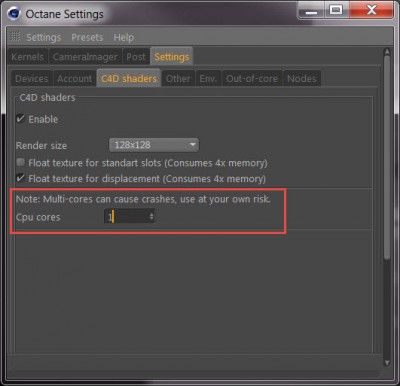
Task: Open the Other sub-tab
Action: [178, 79]
